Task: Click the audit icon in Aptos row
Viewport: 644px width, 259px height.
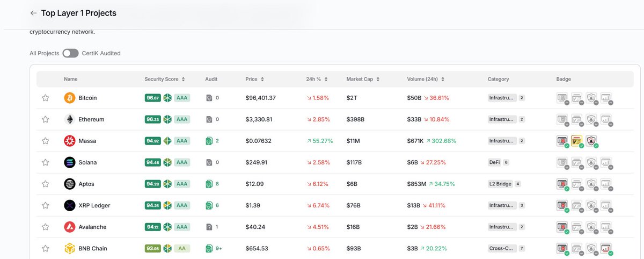Action: point(209,184)
